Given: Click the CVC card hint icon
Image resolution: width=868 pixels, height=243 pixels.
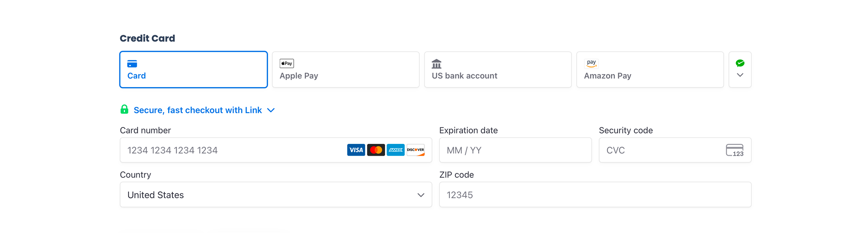Looking at the screenshot, I should [x=735, y=150].
